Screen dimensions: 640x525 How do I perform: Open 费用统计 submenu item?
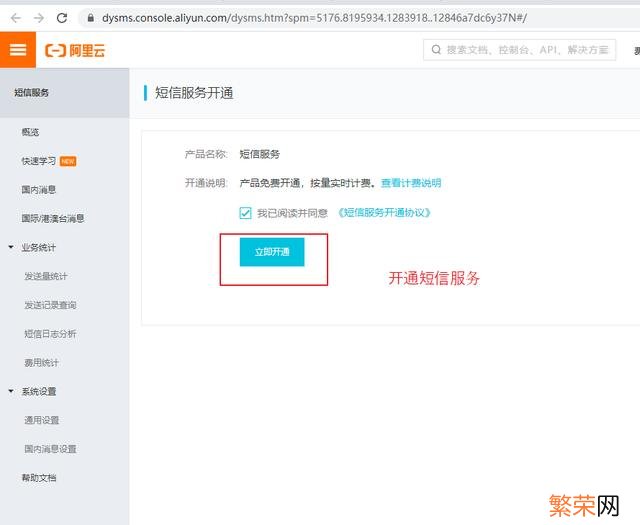coord(41,363)
